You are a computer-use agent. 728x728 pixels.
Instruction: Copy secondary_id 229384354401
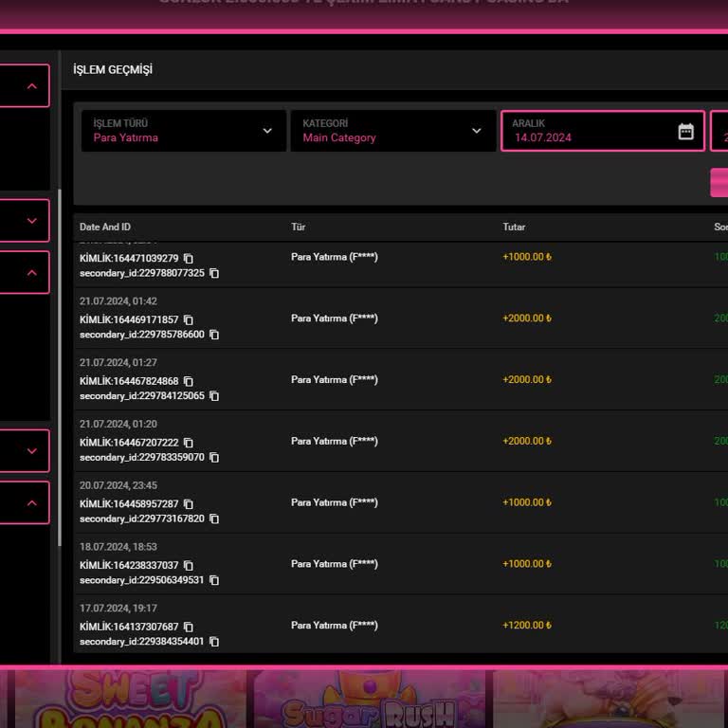pos(214,642)
